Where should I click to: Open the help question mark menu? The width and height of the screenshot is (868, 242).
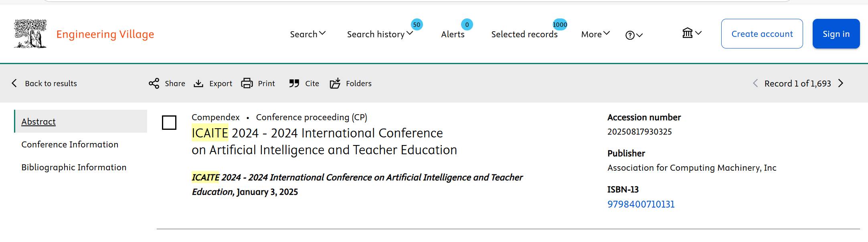click(633, 35)
